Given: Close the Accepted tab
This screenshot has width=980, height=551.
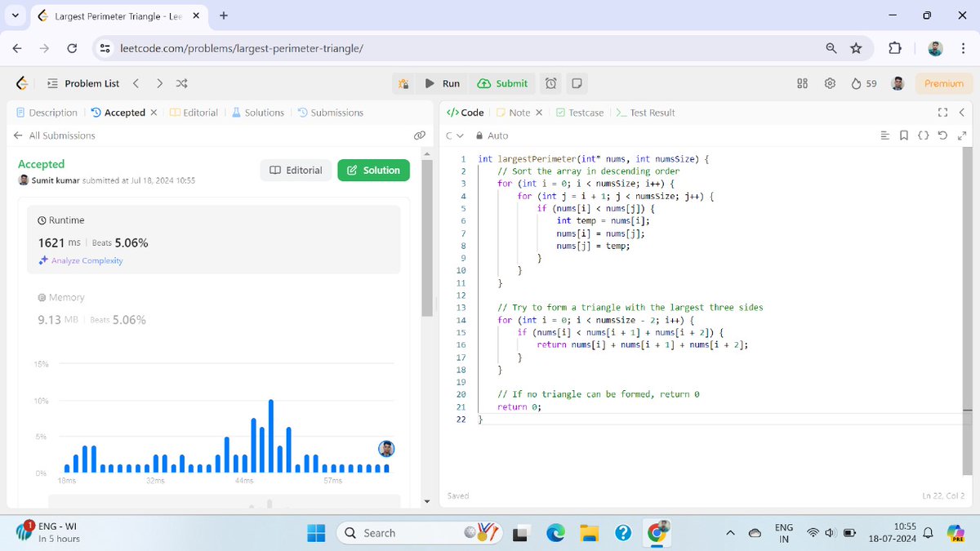Looking at the screenshot, I should tap(154, 113).
